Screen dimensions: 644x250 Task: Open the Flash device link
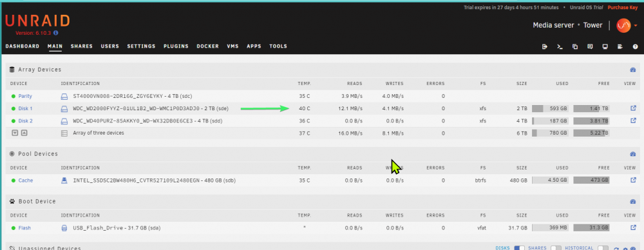(24, 228)
